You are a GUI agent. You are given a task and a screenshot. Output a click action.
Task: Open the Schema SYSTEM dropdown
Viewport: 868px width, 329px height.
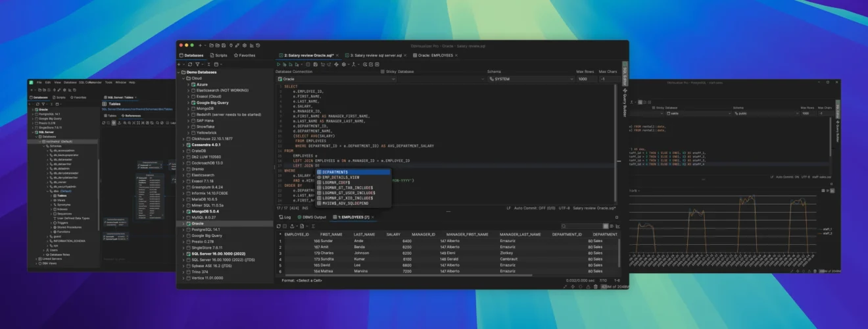[530, 79]
